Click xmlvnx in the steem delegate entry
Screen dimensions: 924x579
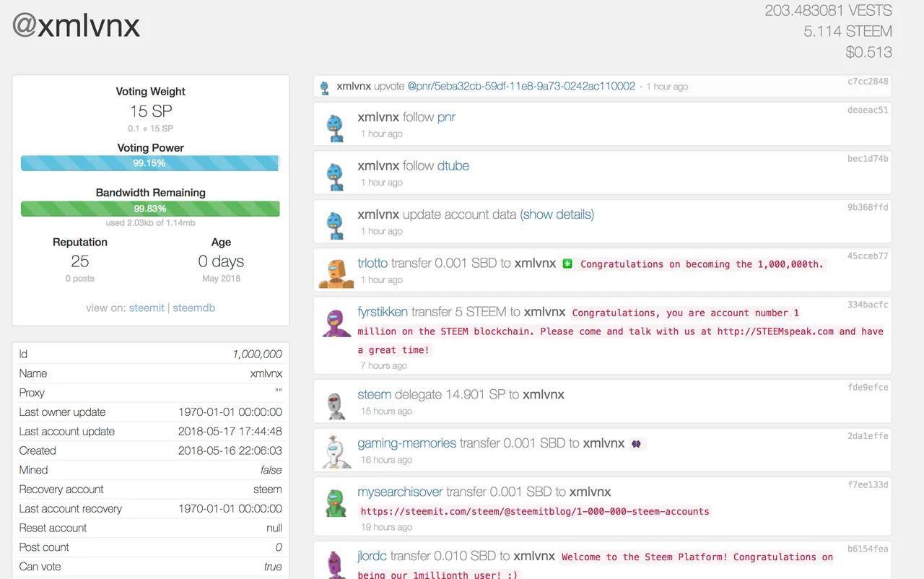544,394
